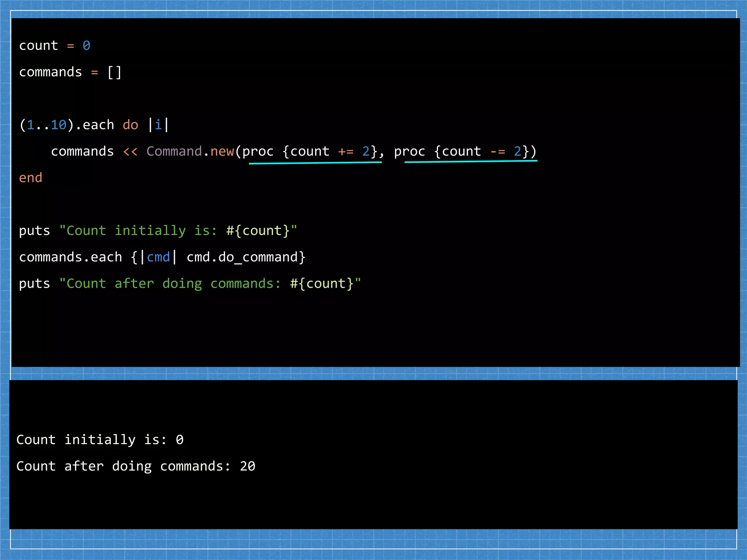The height and width of the screenshot is (560, 747).
Task: Click the "(1..10).each do |i|" line
Action: (x=94, y=125)
